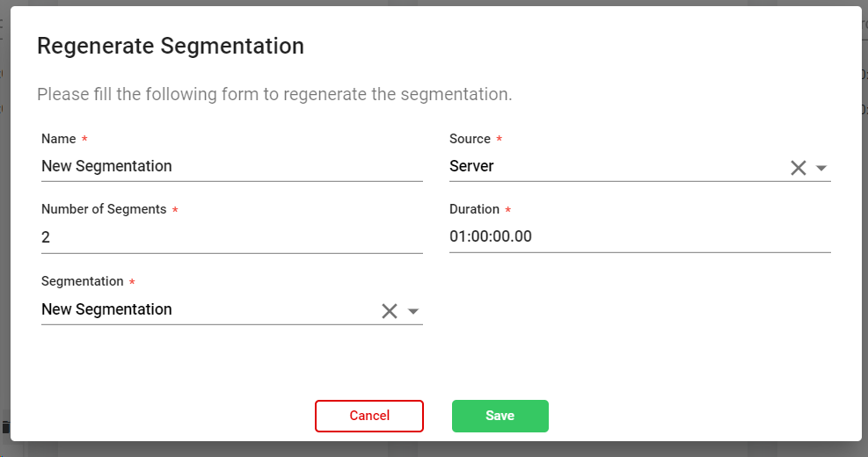Focus the Name text field

pyautogui.click(x=231, y=167)
